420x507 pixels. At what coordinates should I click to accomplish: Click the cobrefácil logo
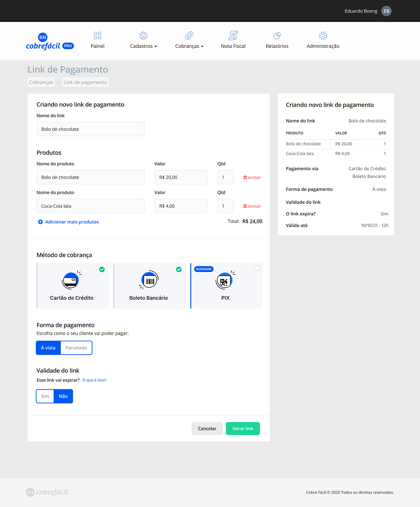pyautogui.click(x=50, y=41)
